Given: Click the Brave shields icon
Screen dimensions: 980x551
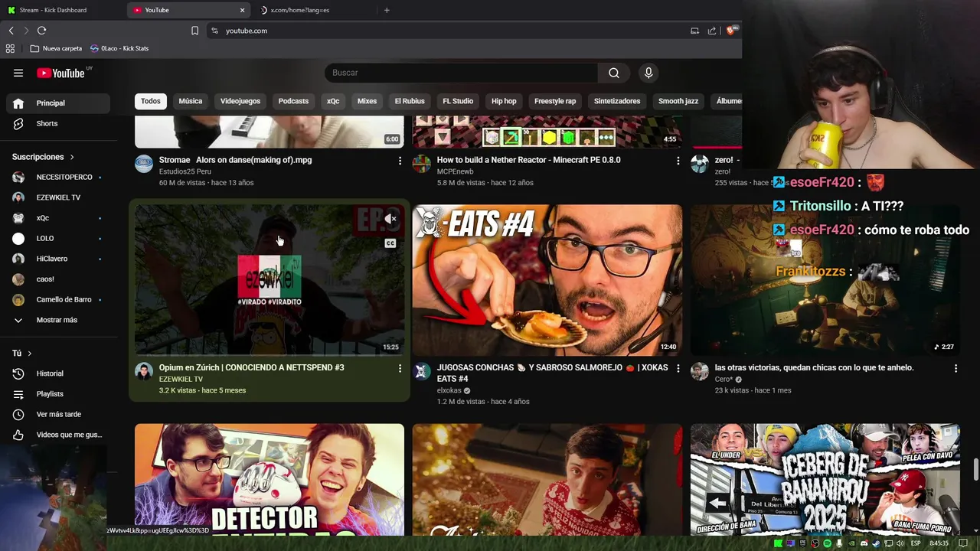Looking at the screenshot, I should (x=731, y=31).
